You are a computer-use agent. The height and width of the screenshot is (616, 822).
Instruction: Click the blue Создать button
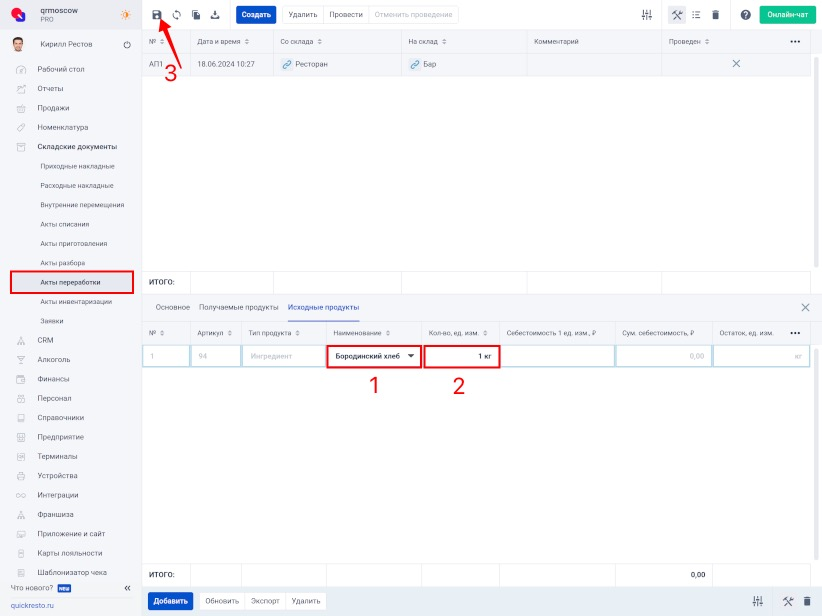256,15
